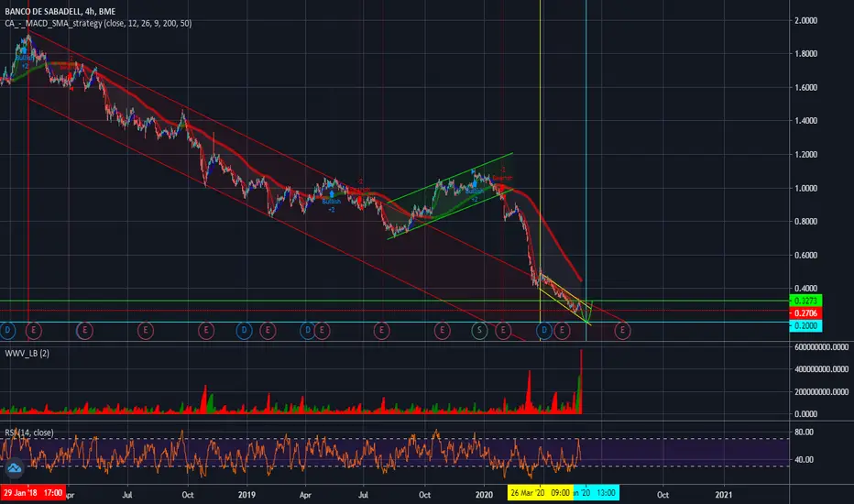The image size is (854, 504).
Task: Click the cyan 0.2000 price label
Action: click(x=805, y=326)
